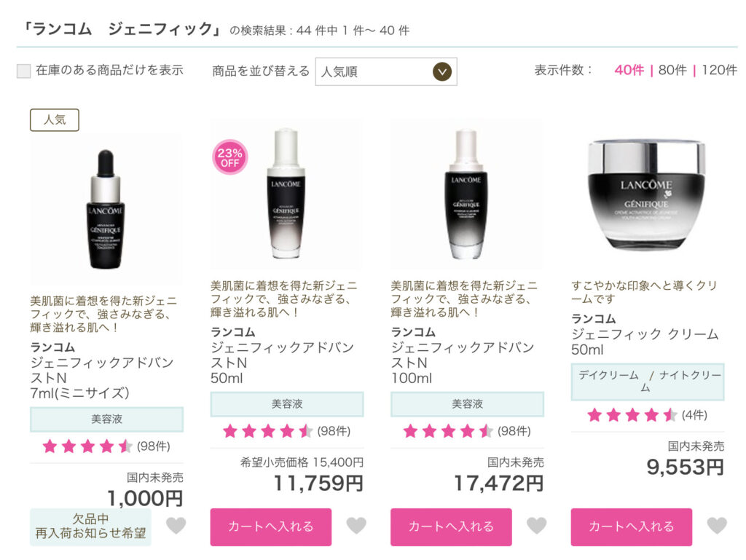
Task: Click the デイクリーム / ナイトクリーム category tag
Action: point(648,382)
